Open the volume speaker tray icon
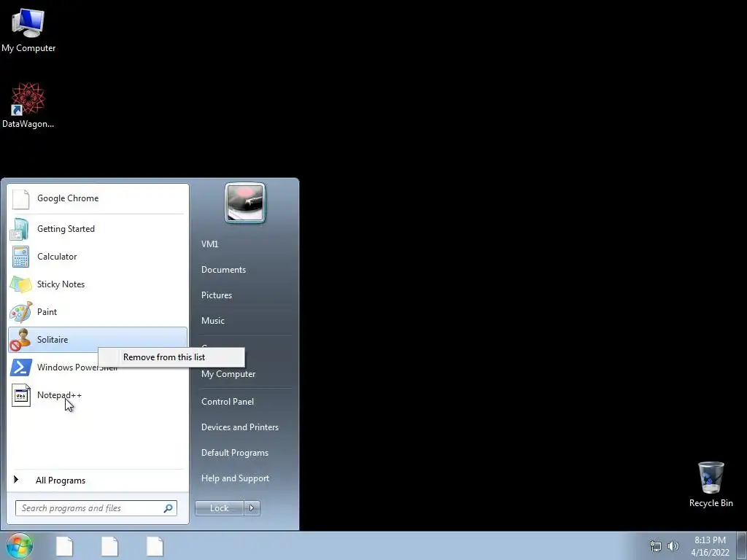 673,546
